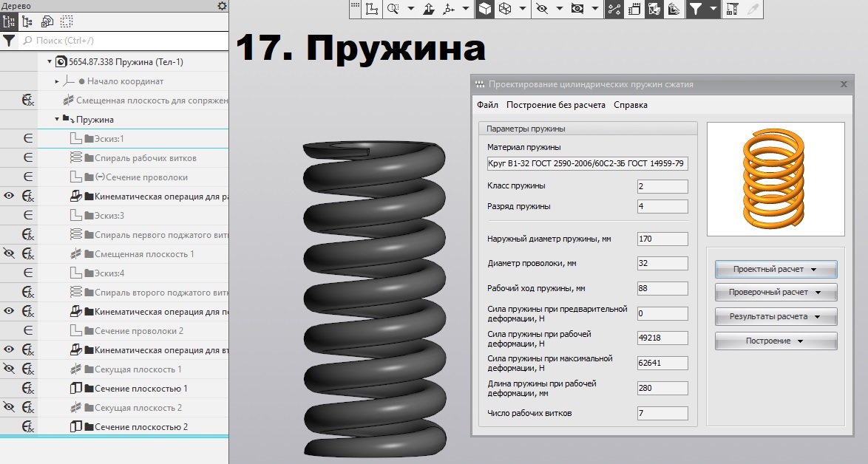This screenshot has height=464, width=868.
Task: Click the Диаметр проволоки input field
Action: [662, 264]
